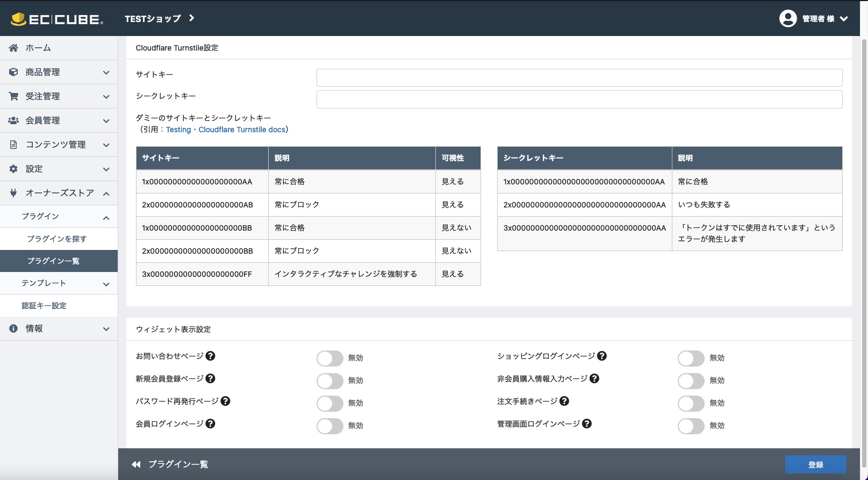
Task: Click help icon beside 管理画面ログインページ
Action: (587, 424)
